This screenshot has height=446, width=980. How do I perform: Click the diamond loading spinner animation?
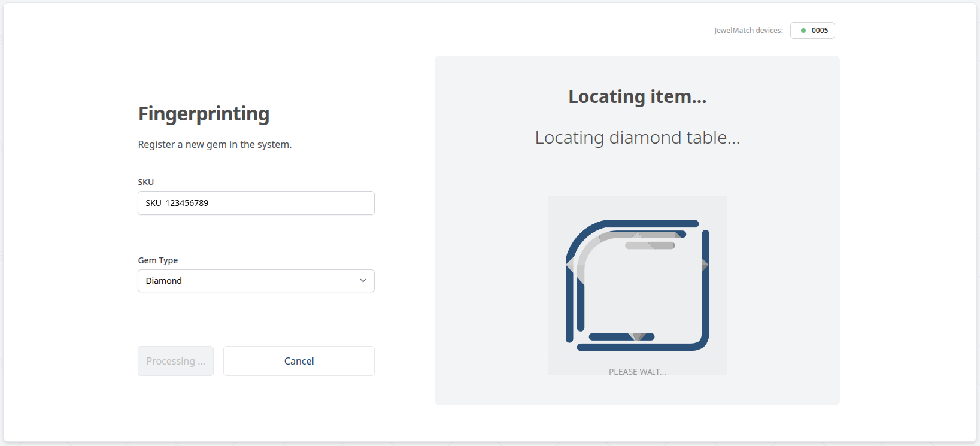[x=637, y=285]
